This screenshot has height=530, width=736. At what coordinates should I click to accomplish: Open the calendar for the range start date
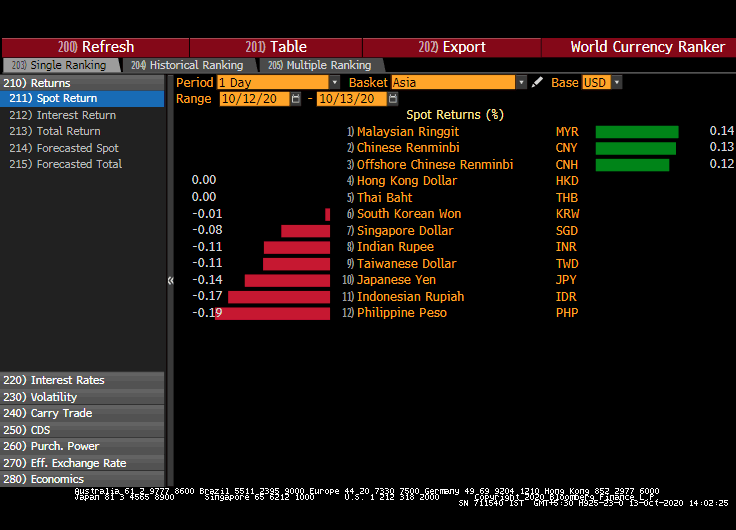296,99
